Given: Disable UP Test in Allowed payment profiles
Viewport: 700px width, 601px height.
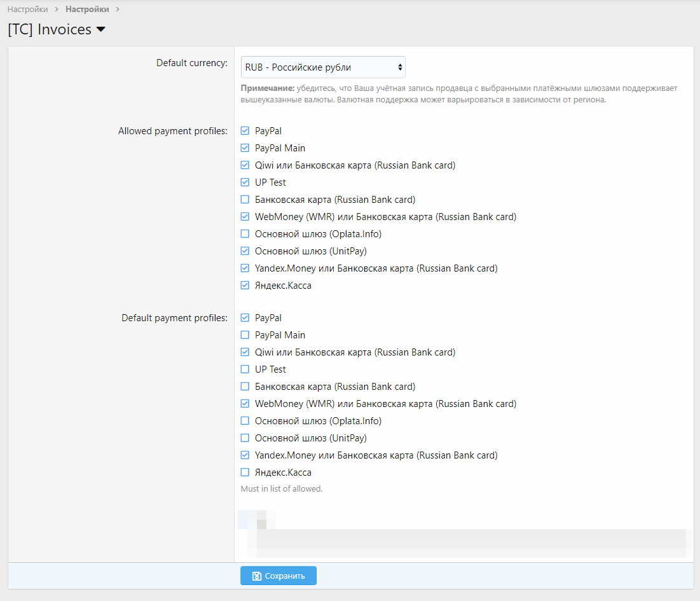Looking at the screenshot, I should [245, 183].
